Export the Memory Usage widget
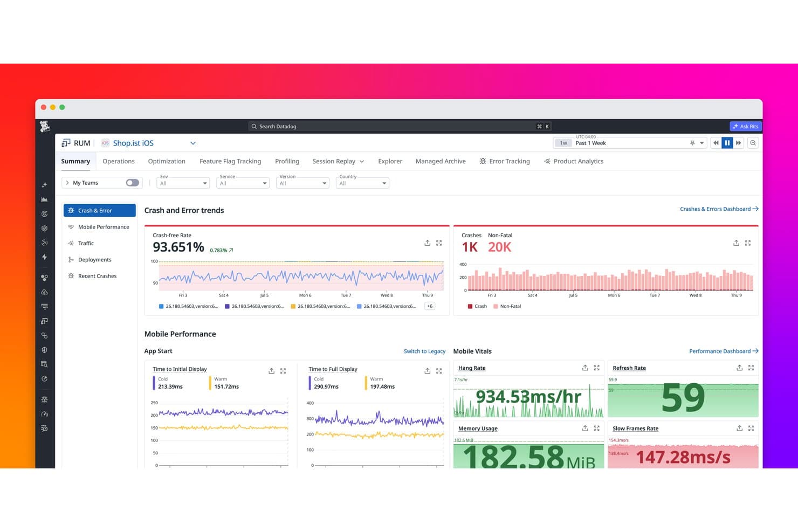The width and height of the screenshot is (798, 532). (x=585, y=428)
